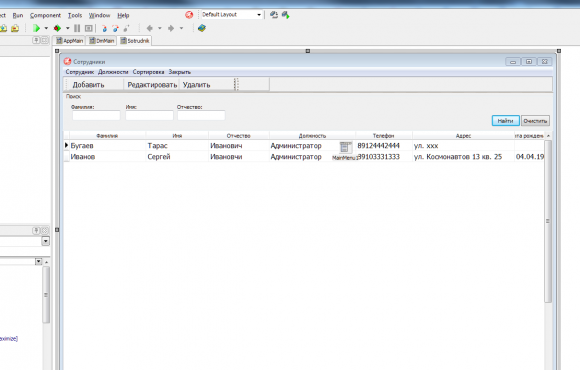Click the MainMenu1 component icon on form

click(345, 147)
